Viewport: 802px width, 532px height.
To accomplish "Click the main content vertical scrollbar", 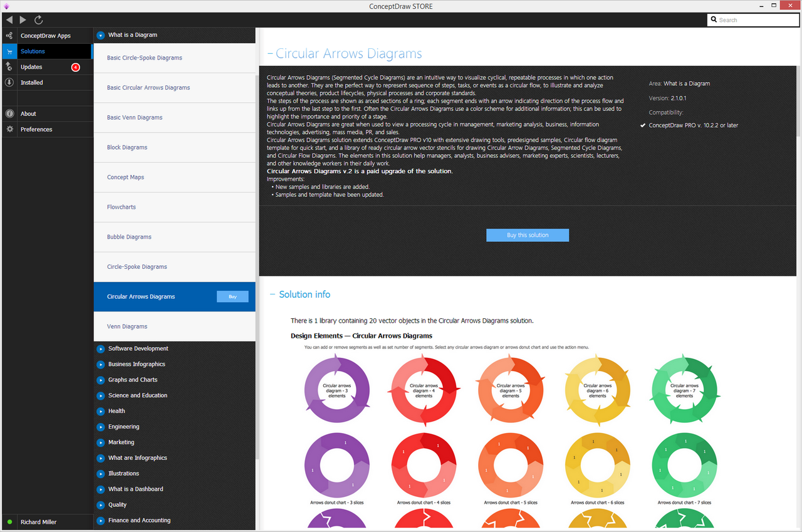I will [799, 100].
